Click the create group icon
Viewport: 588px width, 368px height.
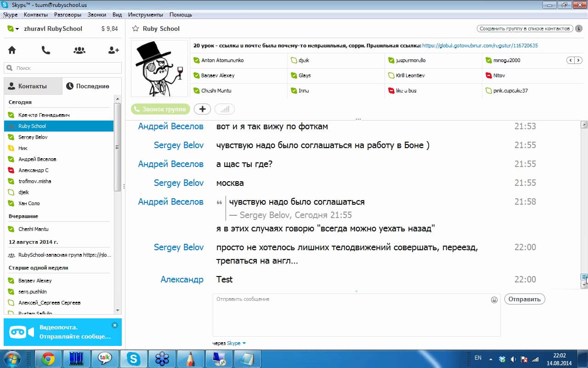(x=79, y=50)
